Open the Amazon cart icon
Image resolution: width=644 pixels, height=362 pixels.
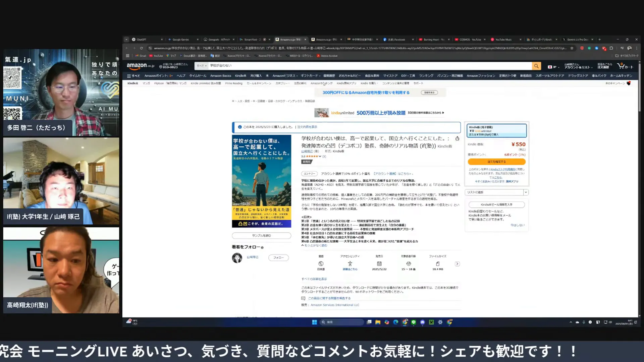[x=625, y=66]
